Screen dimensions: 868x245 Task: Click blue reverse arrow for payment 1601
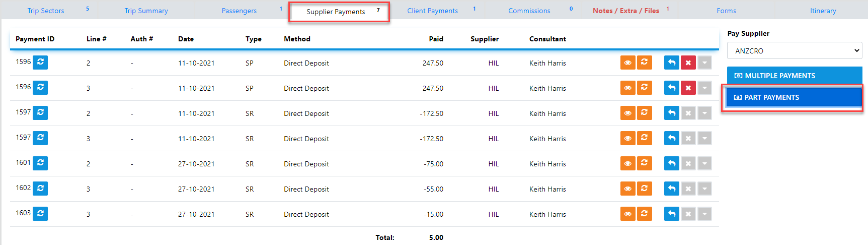[671, 163]
